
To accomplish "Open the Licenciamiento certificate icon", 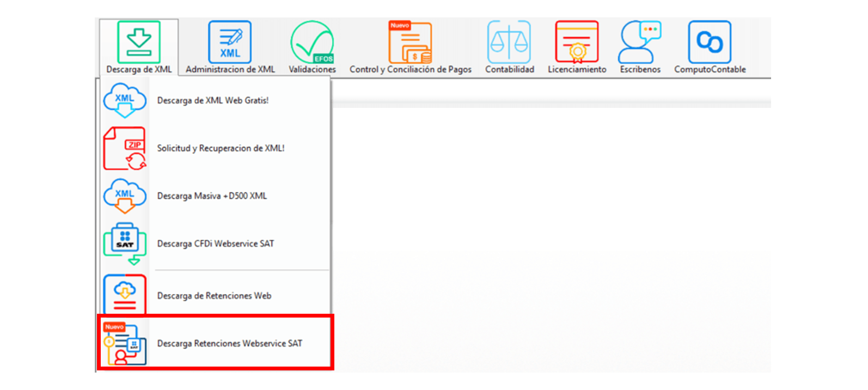I will 577,42.
